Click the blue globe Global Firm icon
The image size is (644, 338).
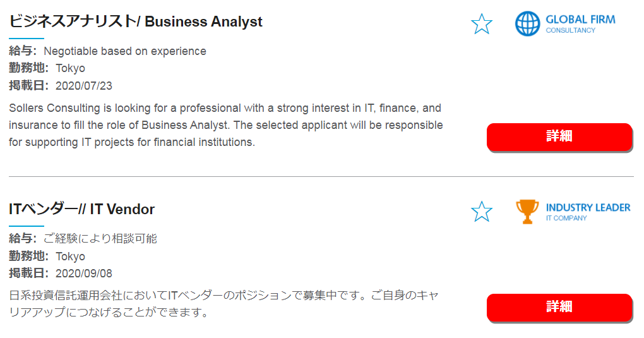(527, 24)
